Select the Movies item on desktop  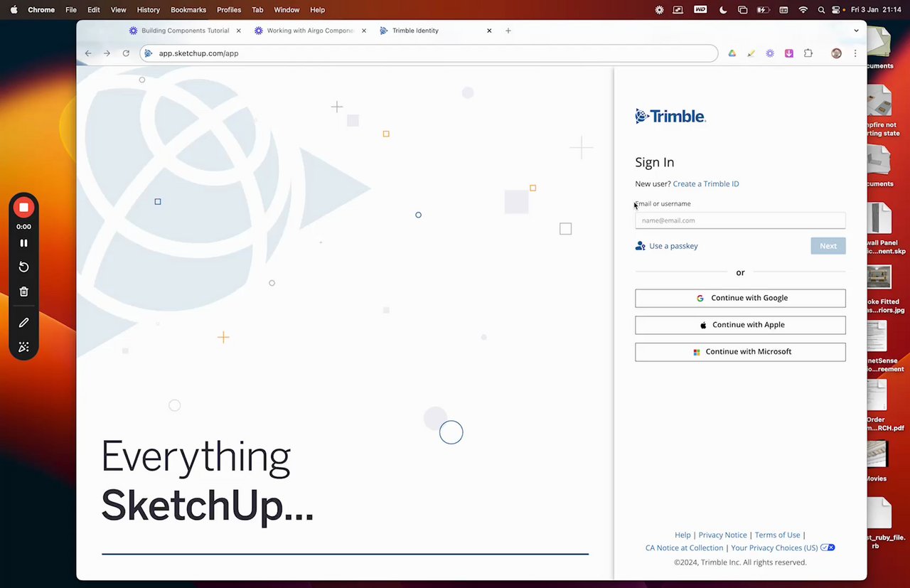click(x=877, y=461)
